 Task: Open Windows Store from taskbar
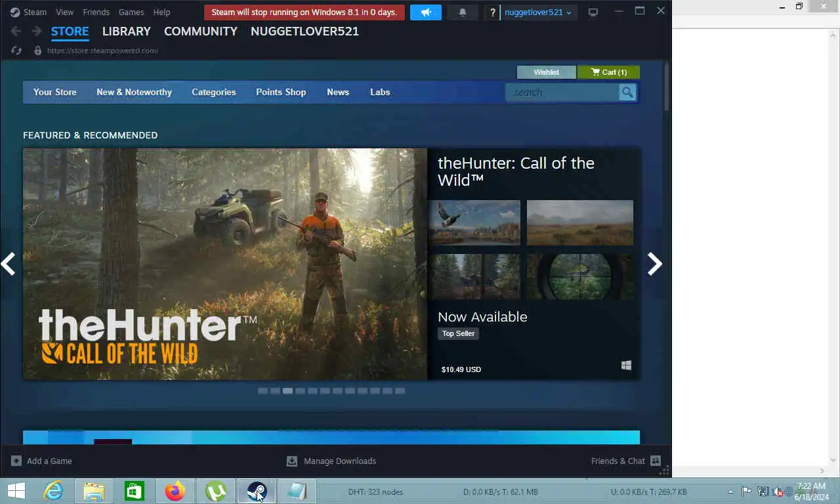[x=135, y=491]
